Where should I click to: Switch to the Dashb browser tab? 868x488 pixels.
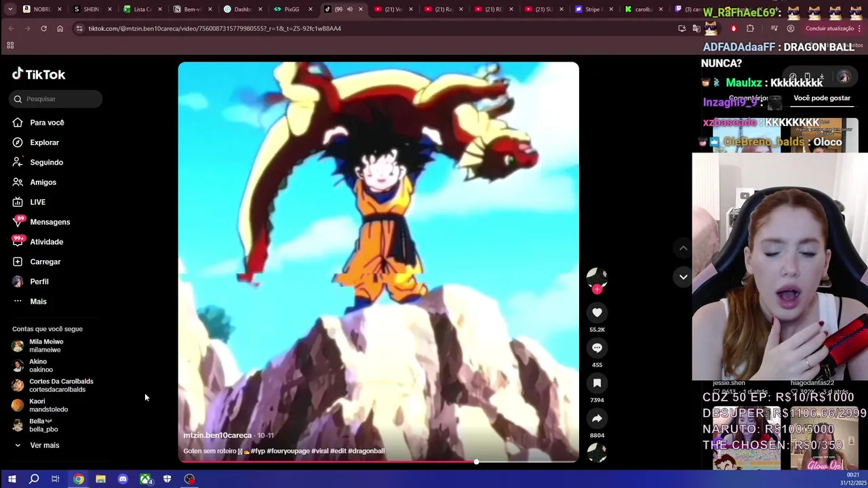pyautogui.click(x=242, y=9)
